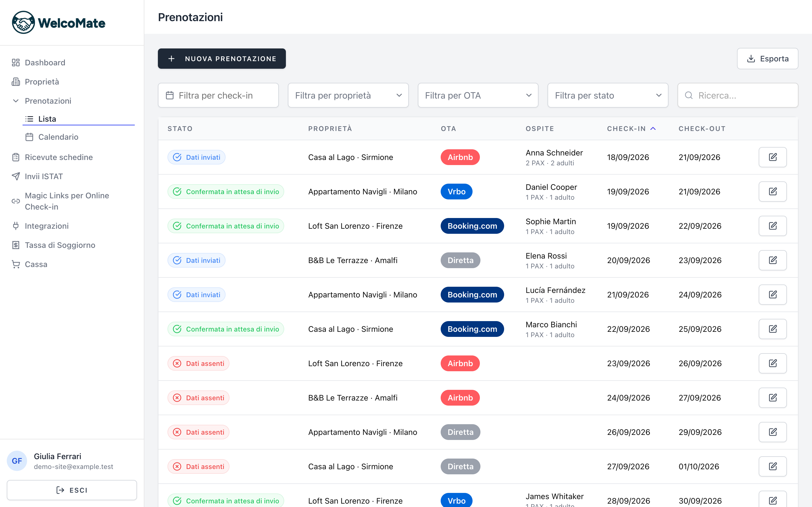The height and width of the screenshot is (507, 812).
Task: Click the calendar icon in check-in filter
Action: [x=170, y=95]
